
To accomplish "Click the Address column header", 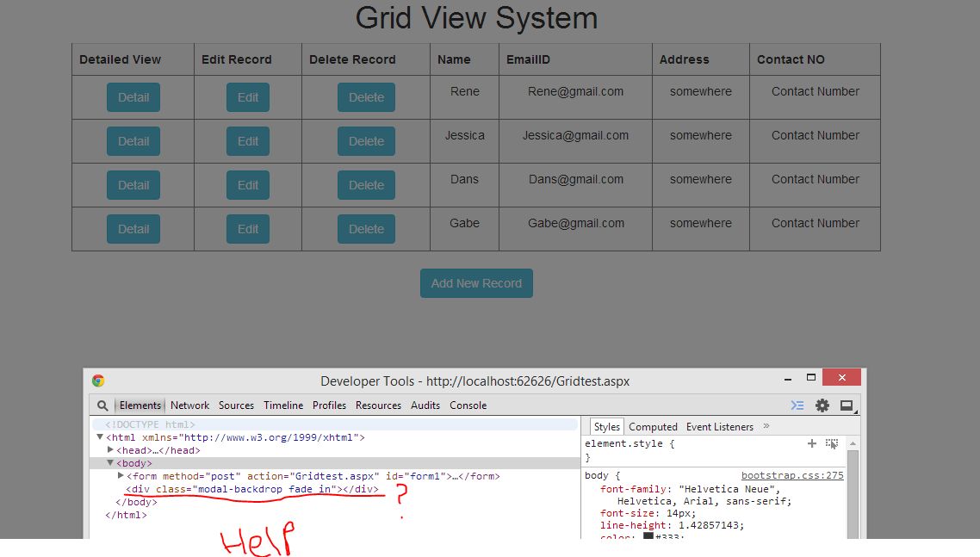I will (701, 59).
